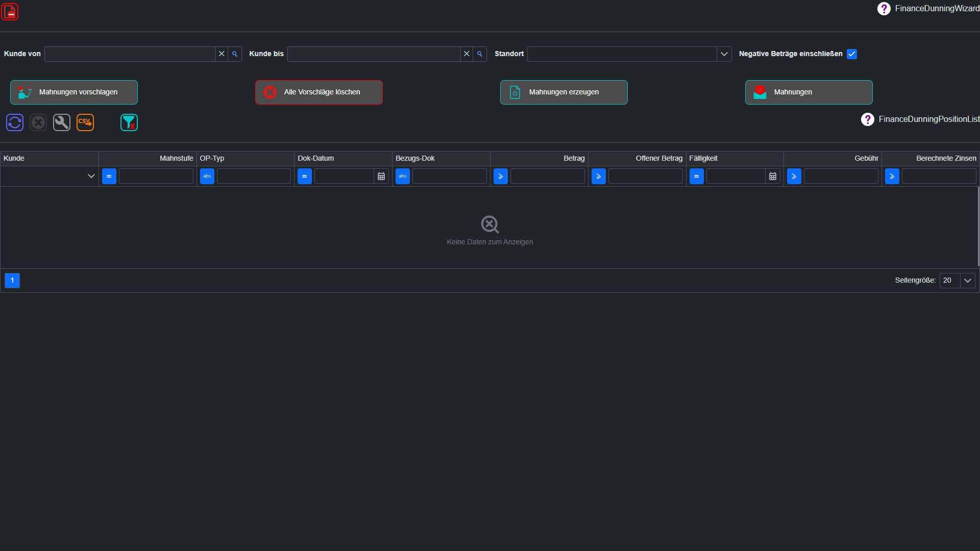Clear all filters with funnel icon
980x551 pixels.
129,122
